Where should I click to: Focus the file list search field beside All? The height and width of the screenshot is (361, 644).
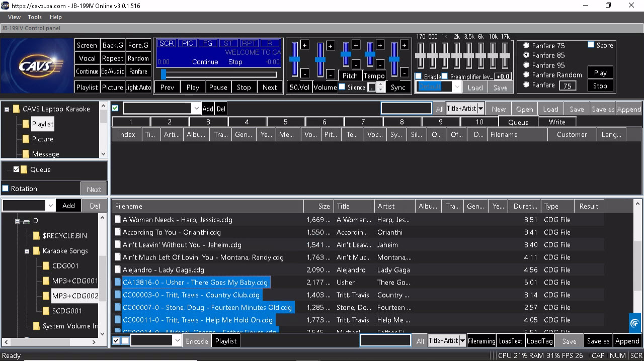385,341
